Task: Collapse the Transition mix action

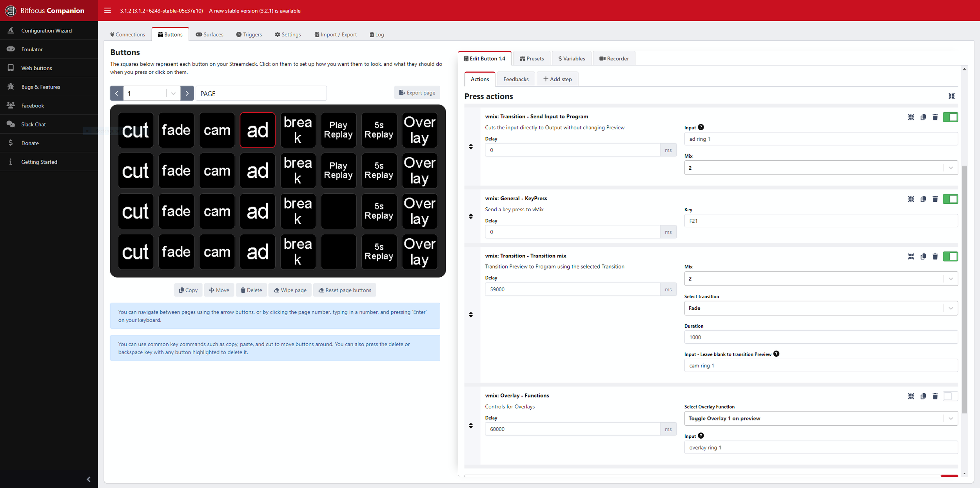Action: [911, 256]
